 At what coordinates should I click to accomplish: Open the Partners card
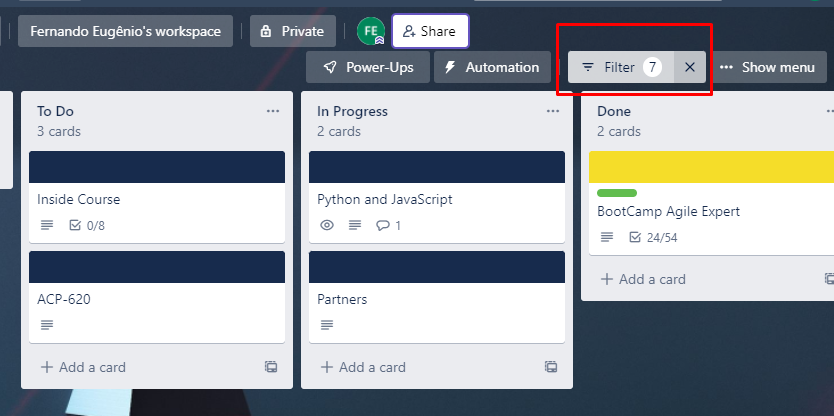437,297
